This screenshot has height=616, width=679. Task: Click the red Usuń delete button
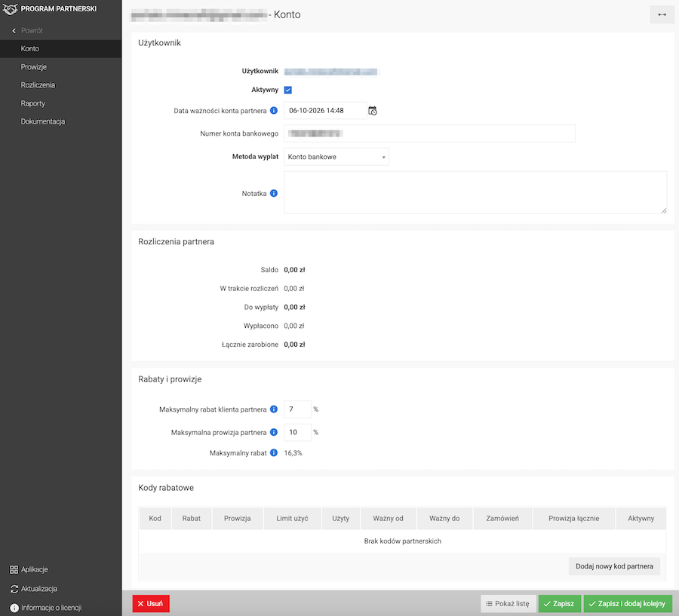pyautogui.click(x=151, y=603)
